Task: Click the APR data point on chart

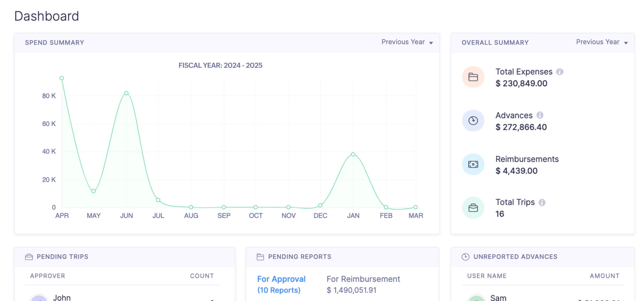Action: click(x=62, y=78)
